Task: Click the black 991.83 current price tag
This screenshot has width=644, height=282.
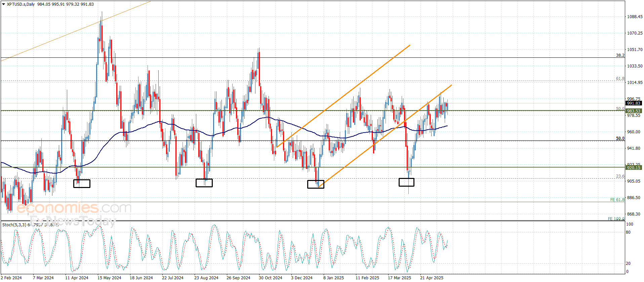Action: tap(633, 103)
